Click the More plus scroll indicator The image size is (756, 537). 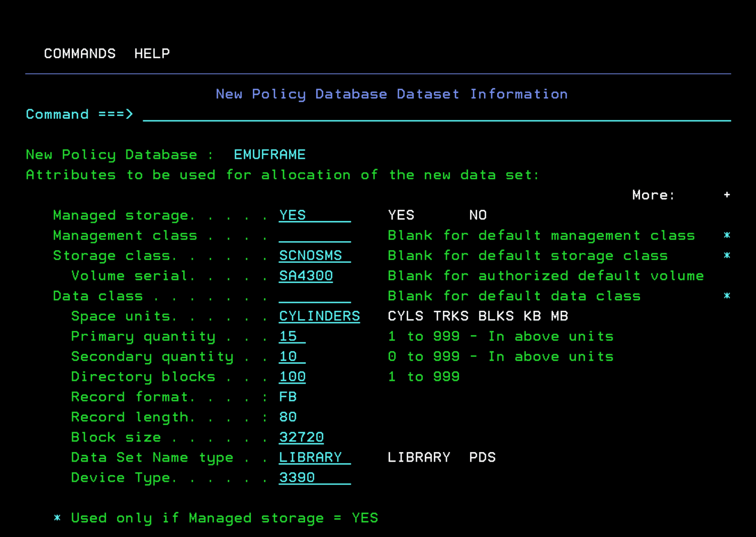(727, 195)
